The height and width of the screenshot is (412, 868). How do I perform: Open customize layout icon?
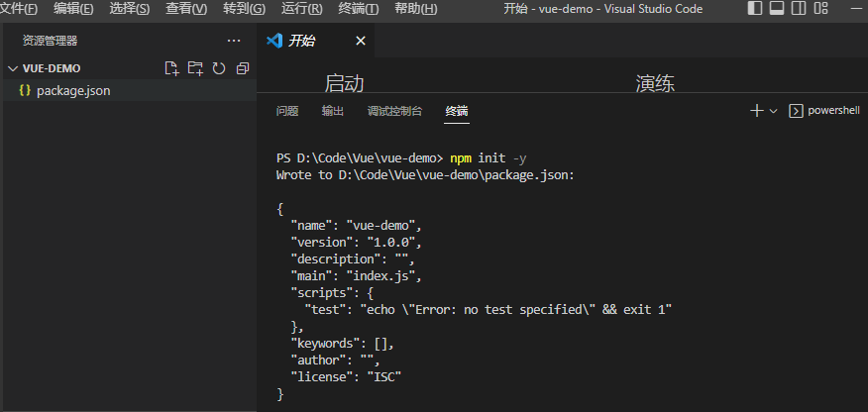coord(821,8)
